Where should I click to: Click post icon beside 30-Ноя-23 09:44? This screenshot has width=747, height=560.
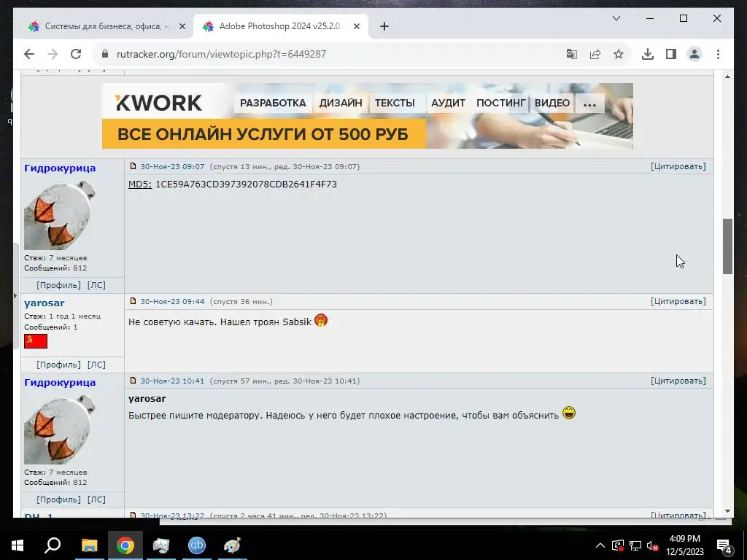[x=133, y=301]
